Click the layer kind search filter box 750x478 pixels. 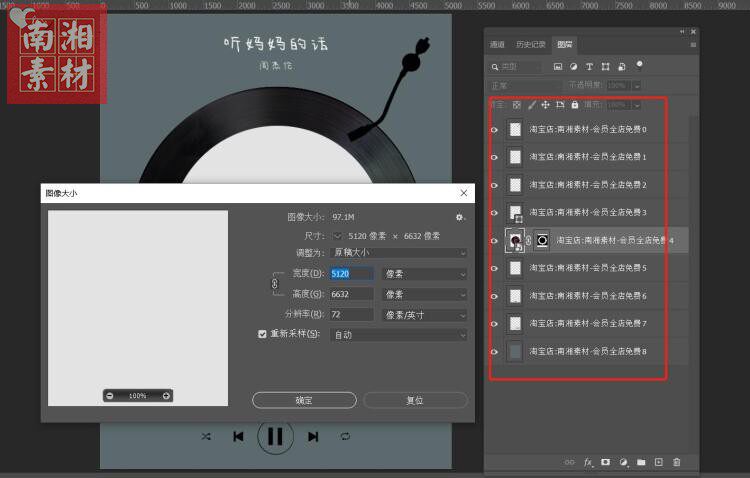[516, 67]
